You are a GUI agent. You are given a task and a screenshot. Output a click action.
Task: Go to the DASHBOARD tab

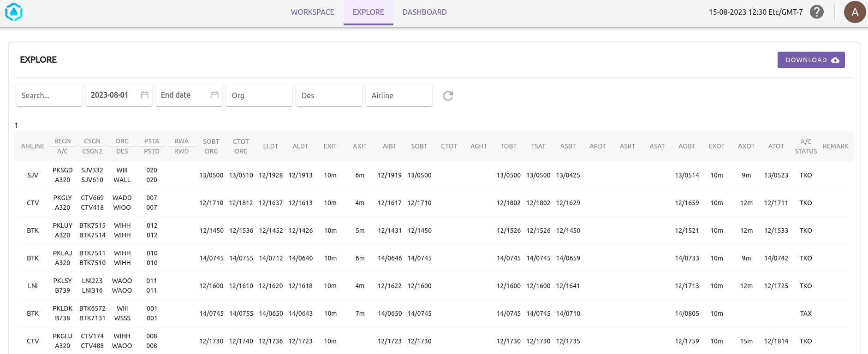tap(424, 12)
